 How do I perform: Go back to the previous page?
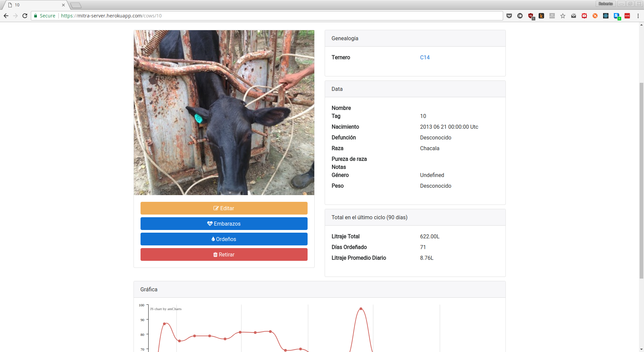pyautogui.click(x=6, y=16)
